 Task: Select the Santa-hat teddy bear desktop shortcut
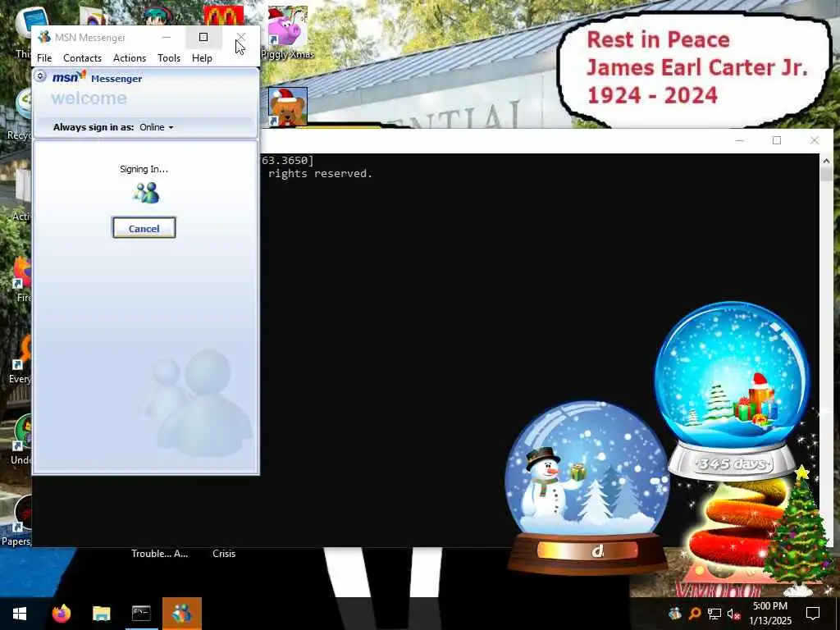(288, 107)
